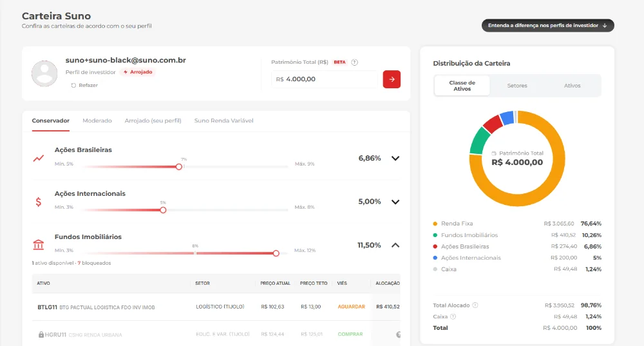The width and height of the screenshot is (644, 346).
Task: Expand the Ações Internacionais section chevron
Action: [x=395, y=202]
